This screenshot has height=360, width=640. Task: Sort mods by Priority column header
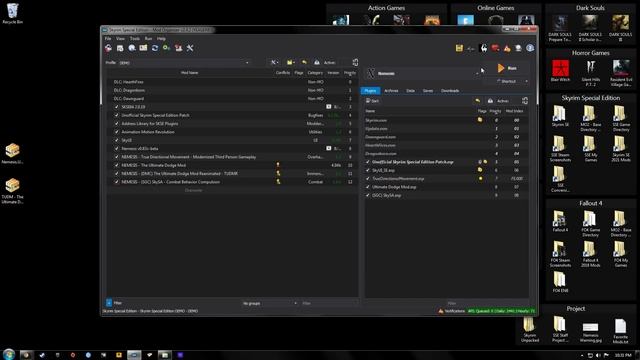350,73
